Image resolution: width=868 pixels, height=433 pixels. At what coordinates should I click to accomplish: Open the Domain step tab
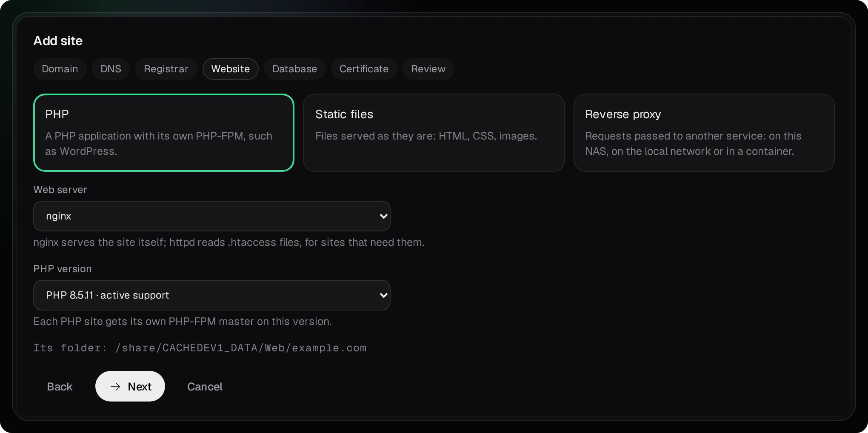click(60, 69)
